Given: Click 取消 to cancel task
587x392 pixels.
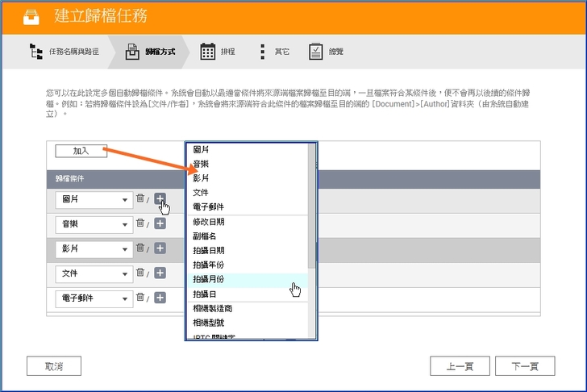Looking at the screenshot, I should pos(54,366).
